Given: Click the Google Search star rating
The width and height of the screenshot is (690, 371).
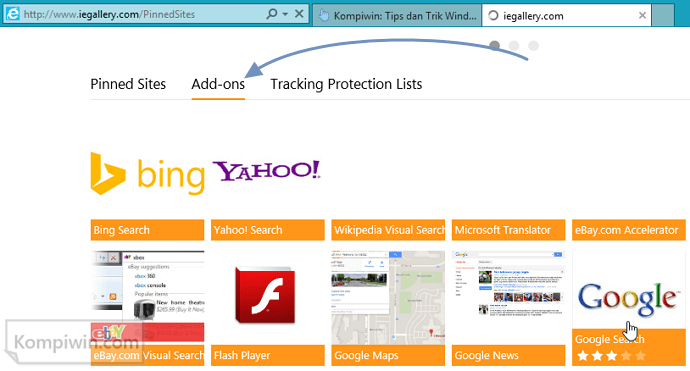Looking at the screenshot, I should (611, 356).
